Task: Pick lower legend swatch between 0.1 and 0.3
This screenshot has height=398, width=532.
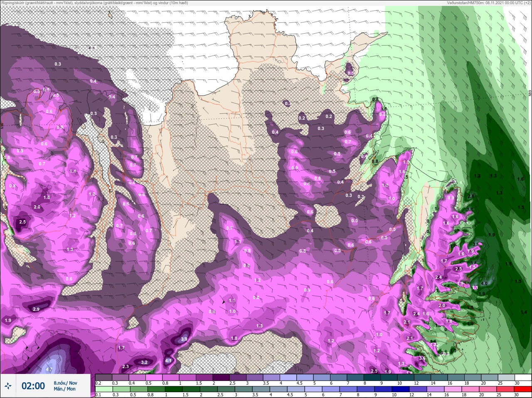Action: point(104,389)
